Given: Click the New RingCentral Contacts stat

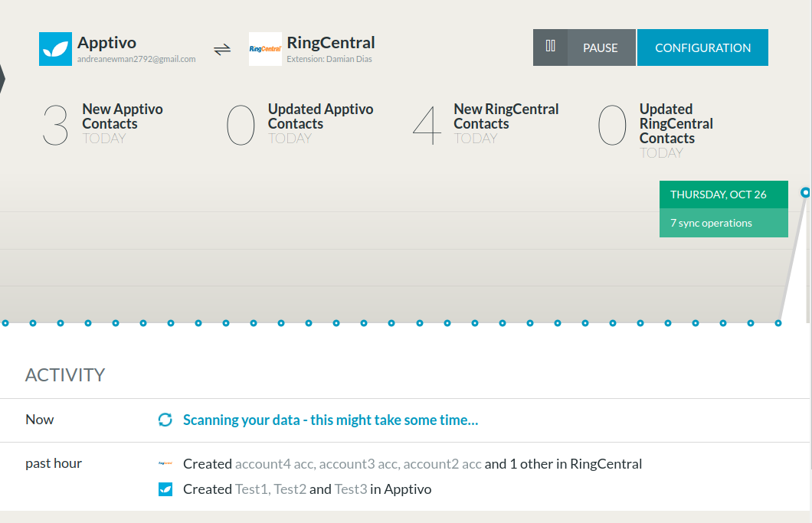Looking at the screenshot, I should (x=486, y=124).
